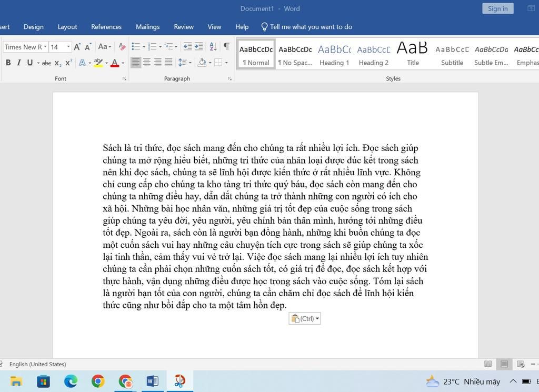This screenshot has height=392, width=539.
Task: Open Paragraph dialog launcher
Action: [x=229, y=79]
